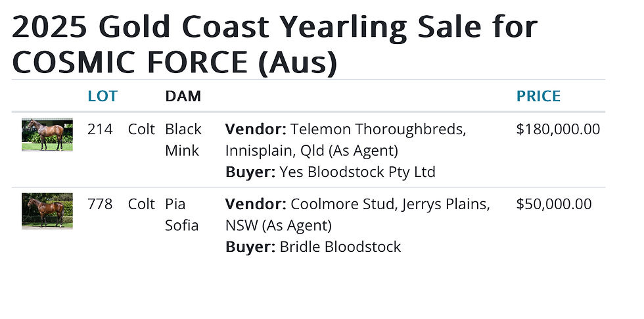The image size is (644, 319).
Task: Select lot number 214
Action: [x=100, y=129]
